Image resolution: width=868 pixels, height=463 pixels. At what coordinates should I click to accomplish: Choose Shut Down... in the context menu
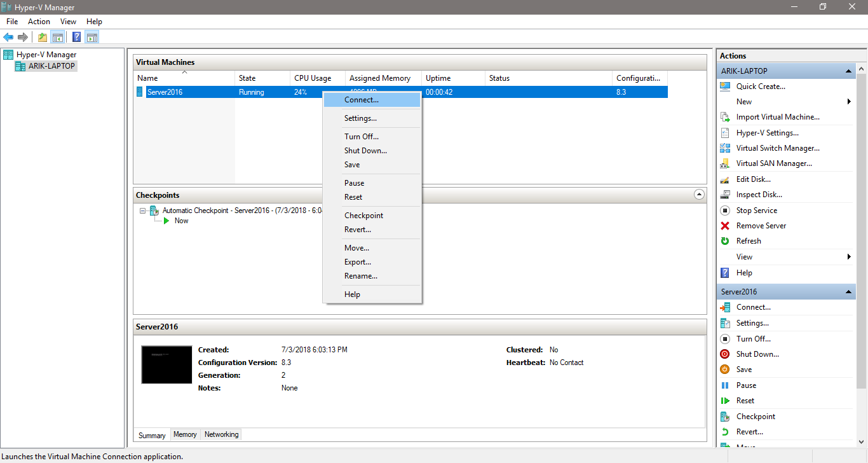click(x=372, y=151)
